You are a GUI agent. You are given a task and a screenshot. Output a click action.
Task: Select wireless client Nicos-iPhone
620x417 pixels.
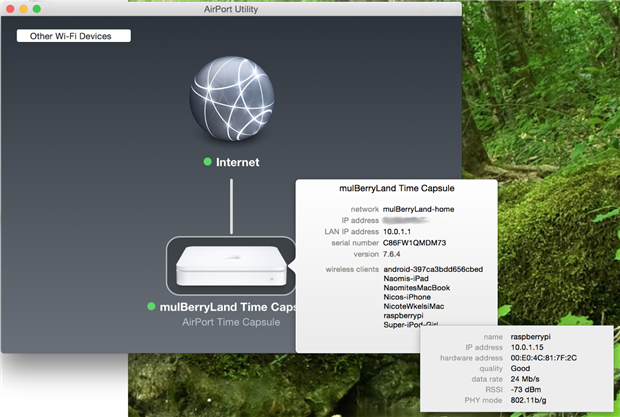click(407, 297)
